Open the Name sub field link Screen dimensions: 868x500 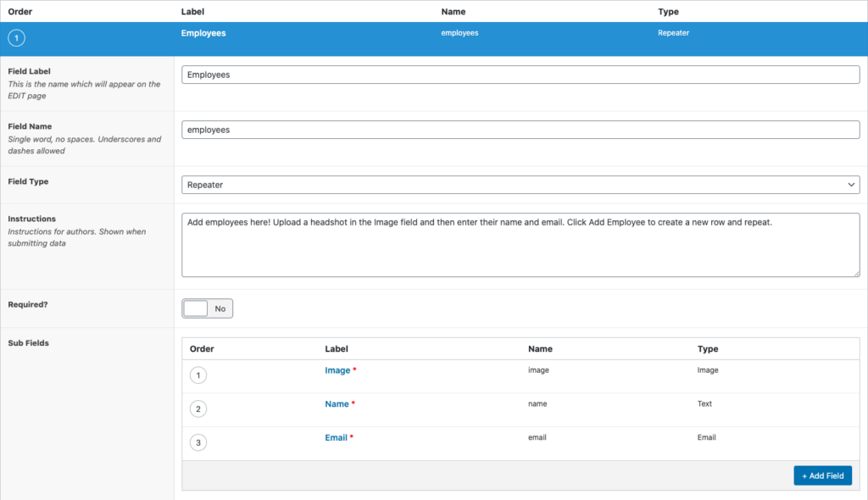click(337, 404)
